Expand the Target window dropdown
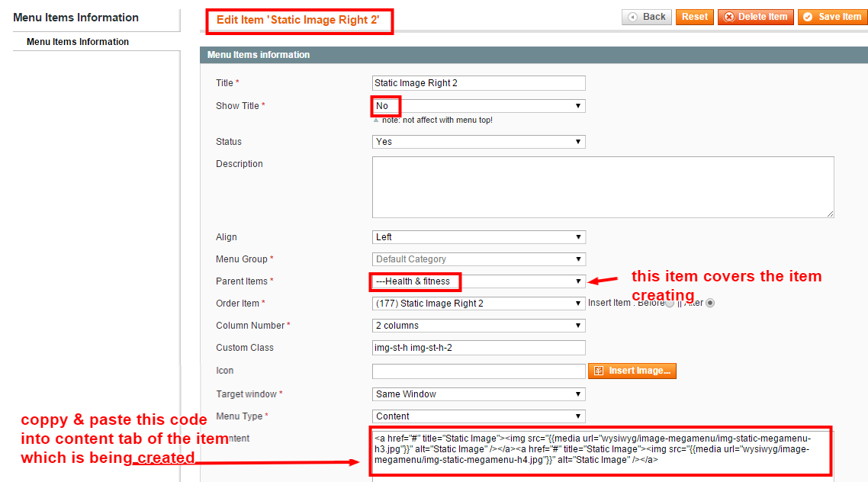Viewport: 868px width, 482px height. point(479,394)
